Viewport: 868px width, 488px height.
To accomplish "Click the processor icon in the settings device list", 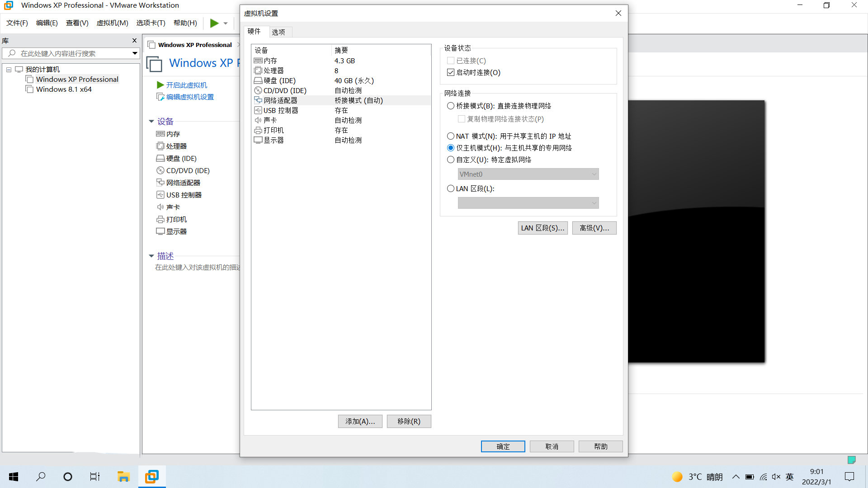I will coord(258,70).
